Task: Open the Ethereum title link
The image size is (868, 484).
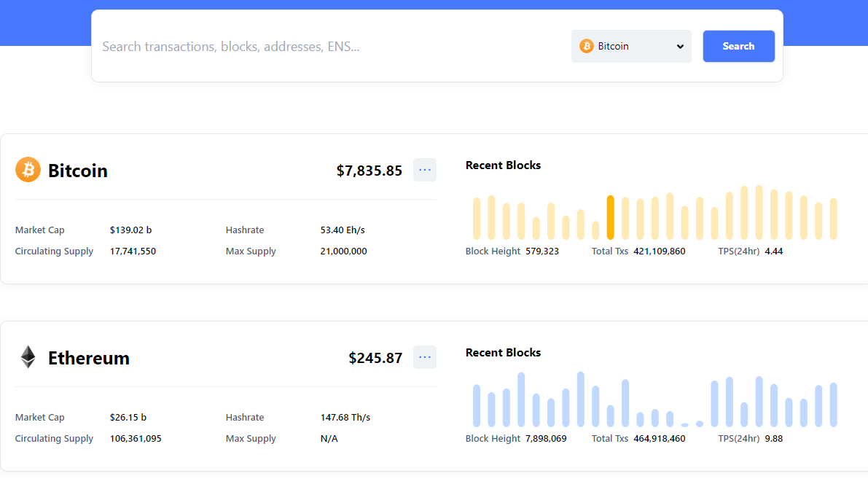Action: [89, 358]
